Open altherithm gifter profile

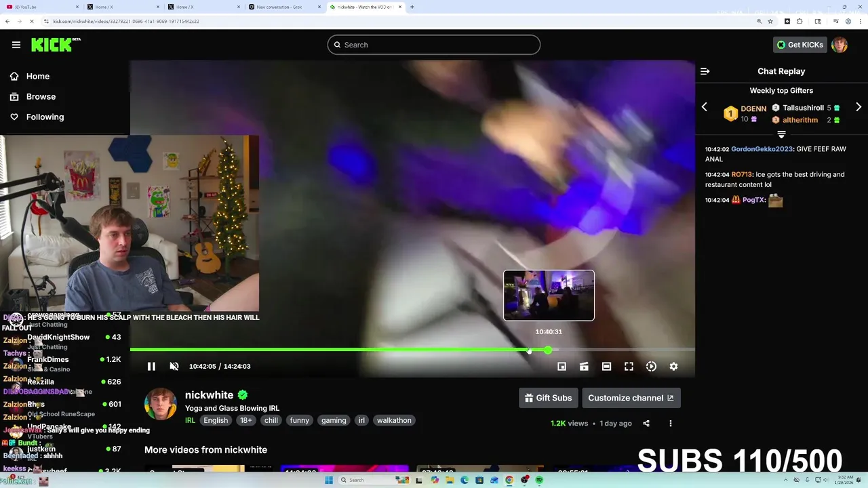pyautogui.click(x=800, y=120)
